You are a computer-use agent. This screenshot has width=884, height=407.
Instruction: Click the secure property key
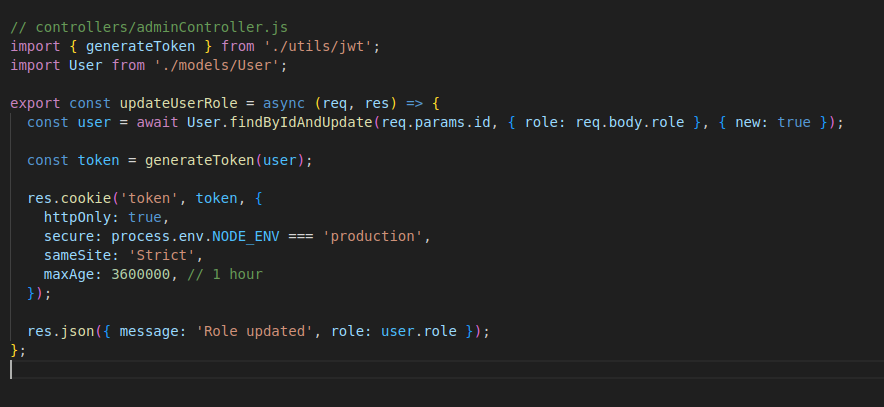[x=69, y=236]
